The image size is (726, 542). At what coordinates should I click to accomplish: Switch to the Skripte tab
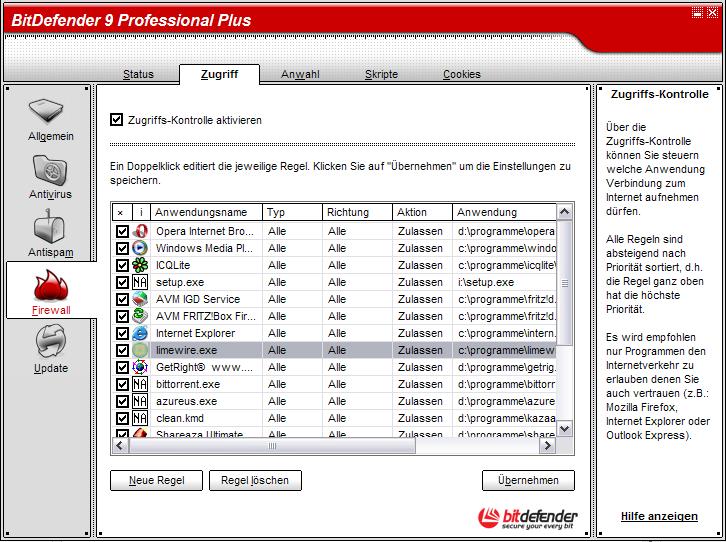coord(381,74)
